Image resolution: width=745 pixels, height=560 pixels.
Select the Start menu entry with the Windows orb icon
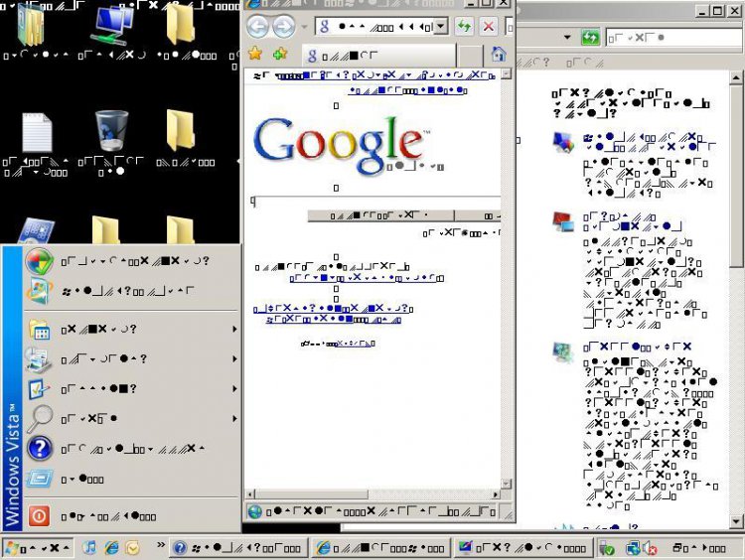(131, 261)
